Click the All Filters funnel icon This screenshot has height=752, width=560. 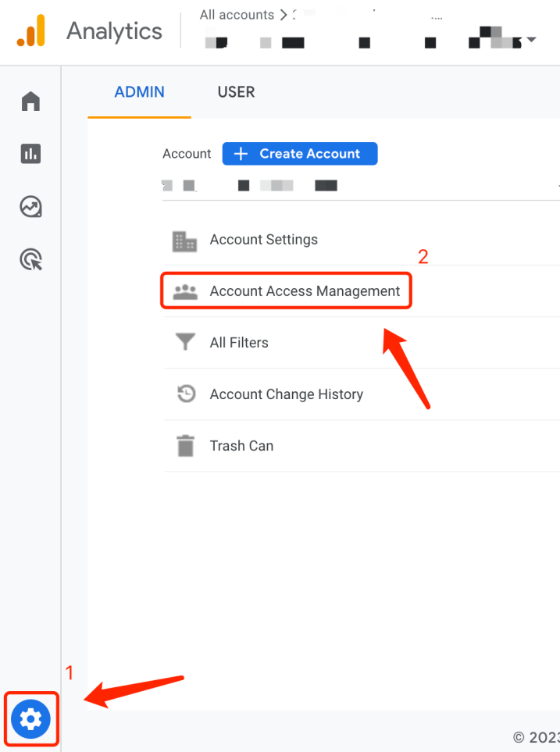(x=185, y=342)
